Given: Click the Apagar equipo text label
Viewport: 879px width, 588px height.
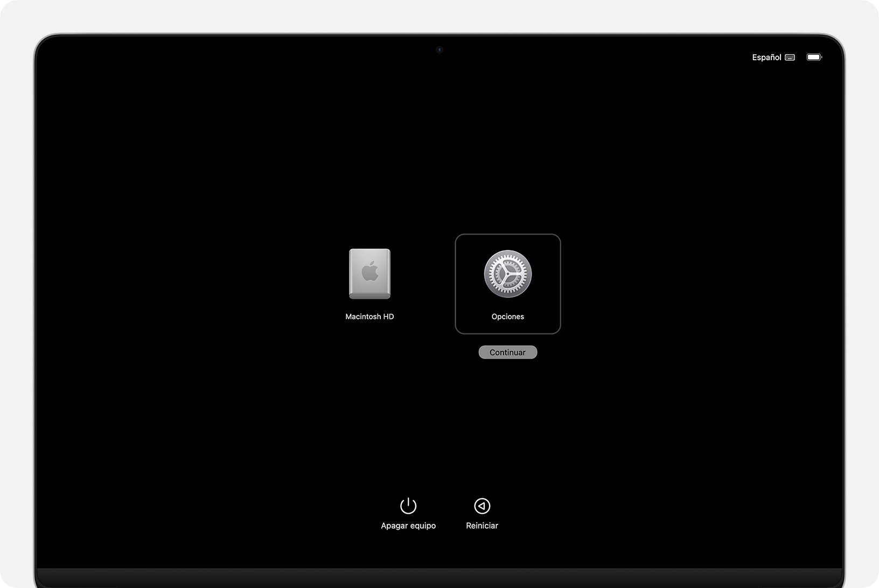Looking at the screenshot, I should click(408, 526).
